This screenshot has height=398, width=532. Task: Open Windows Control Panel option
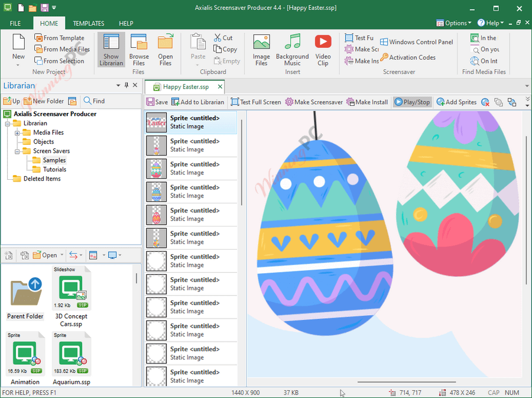point(417,42)
